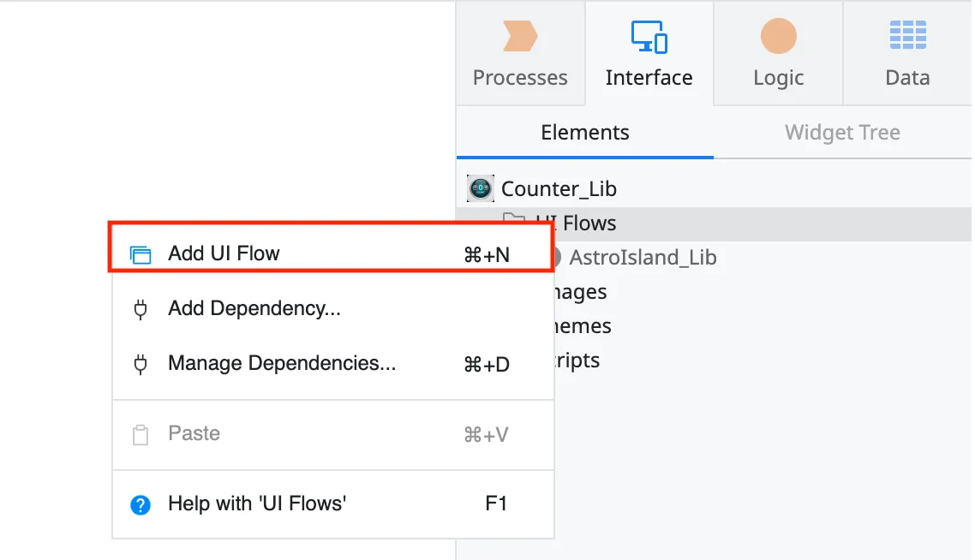Choose Manage Dependencies from the menu
The height and width of the screenshot is (560, 975).
281,363
